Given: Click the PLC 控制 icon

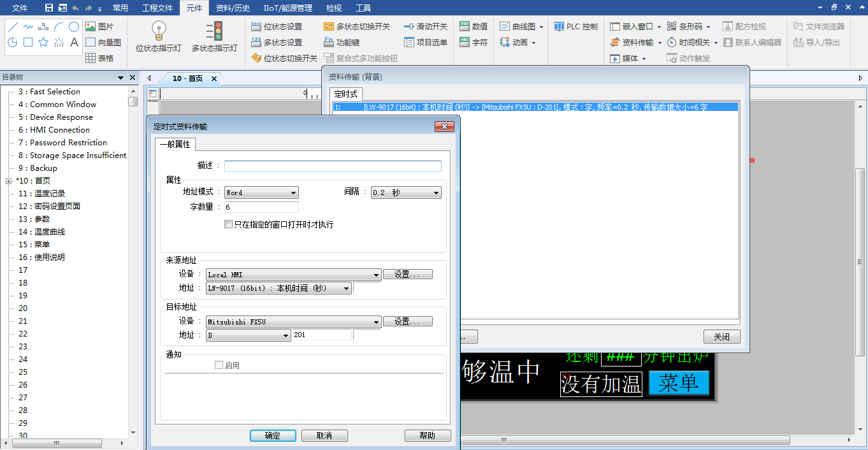Looking at the screenshot, I should [x=575, y=27].
